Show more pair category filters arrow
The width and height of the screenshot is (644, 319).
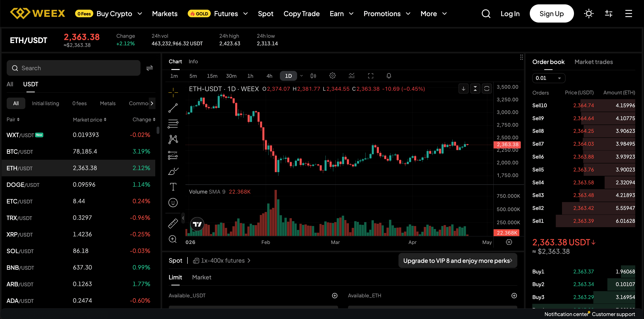pyautogui.click(x=152, y=103)
